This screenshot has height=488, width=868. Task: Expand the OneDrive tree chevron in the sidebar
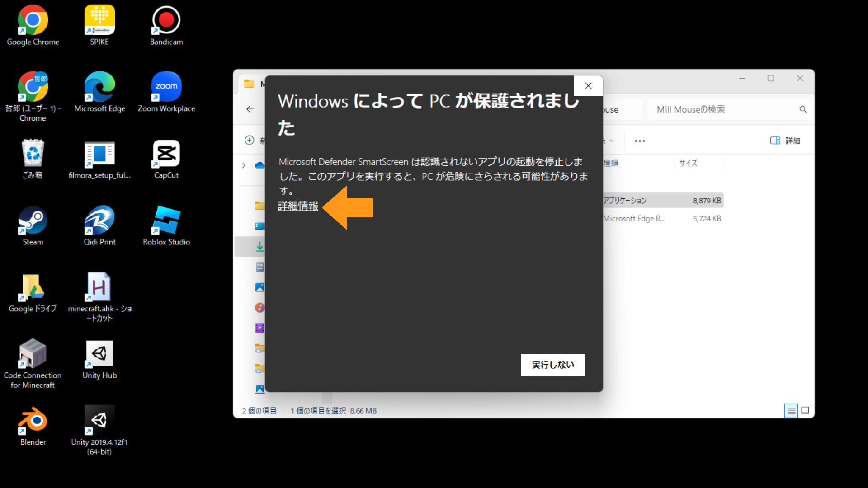pyautogui.click(x=244, y=165)
